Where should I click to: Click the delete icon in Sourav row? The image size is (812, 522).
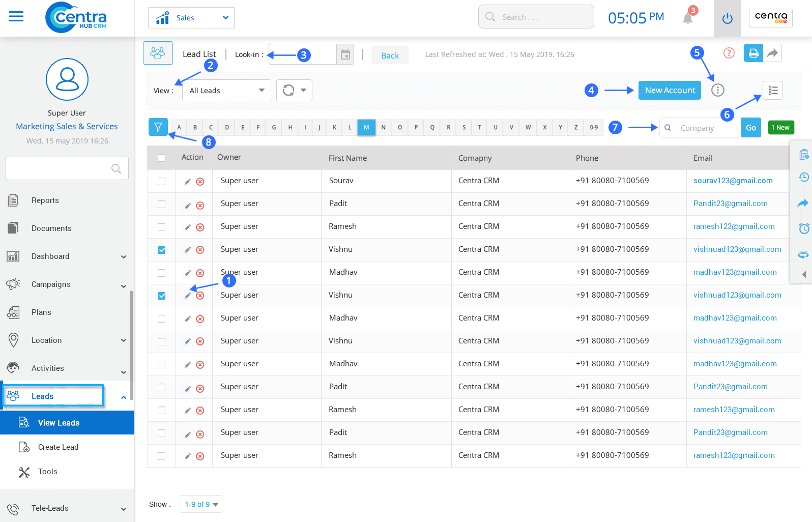click(x=200, y=182)
